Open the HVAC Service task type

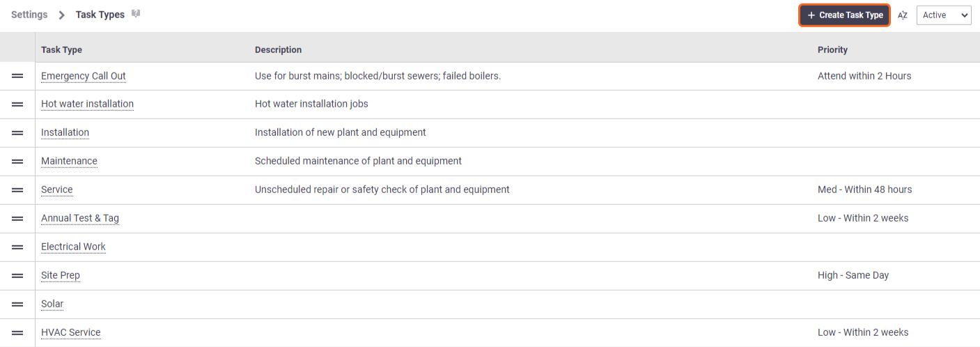point(71,332)
